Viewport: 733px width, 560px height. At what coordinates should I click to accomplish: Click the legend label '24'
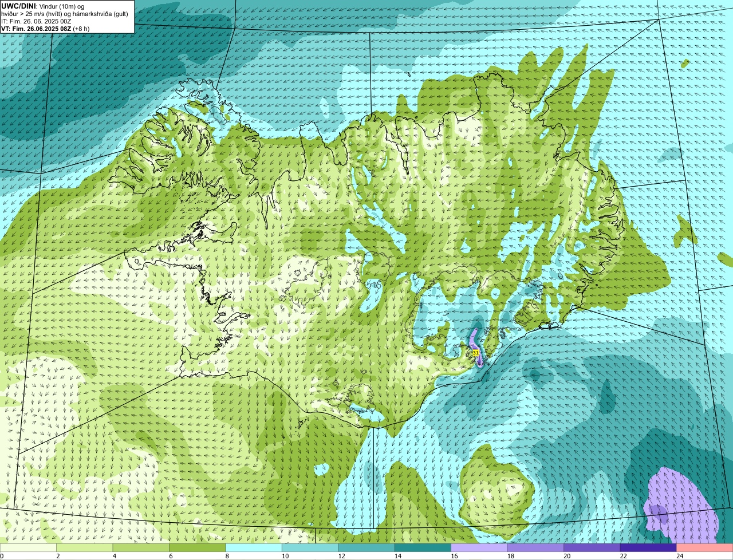pos(680,556)
